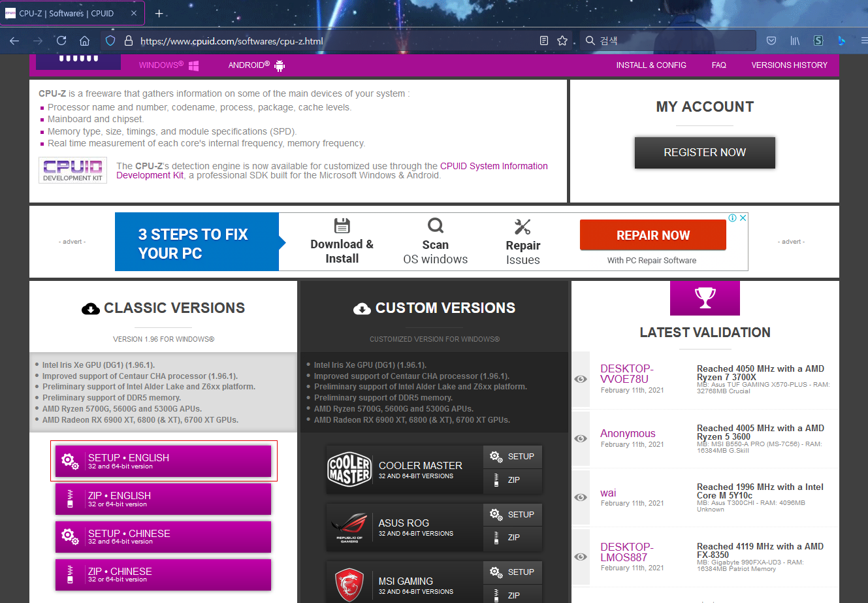Switch to the WINDOWS platform tab

(x=169, y=65)
